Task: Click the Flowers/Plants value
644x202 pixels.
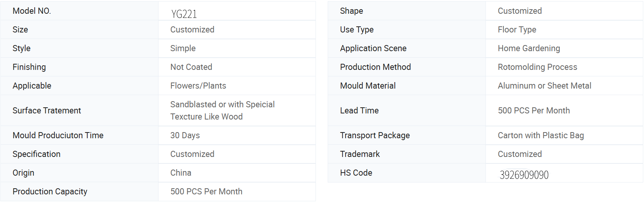Action: 198,86
